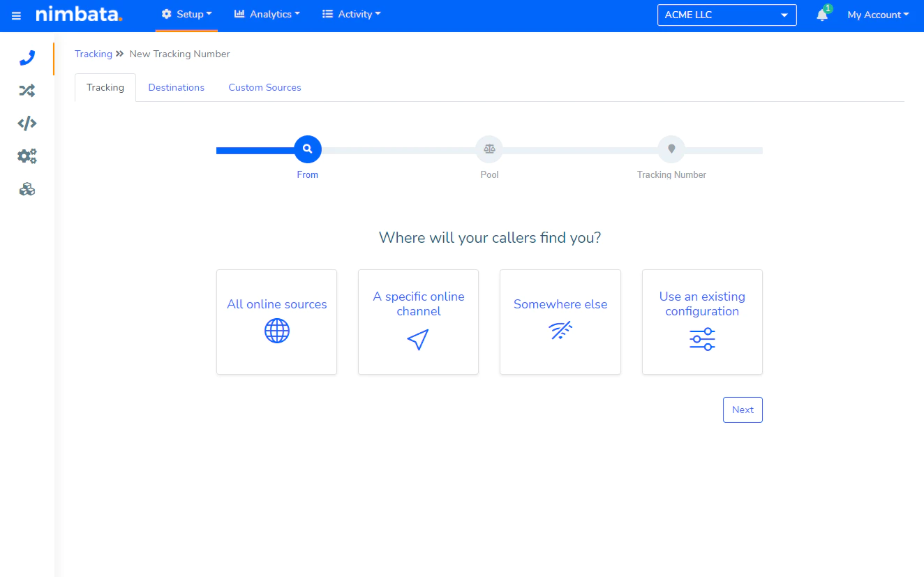This screenshot has width=924, height=577.
Task: Open the ACME LLC account selector
Action: point(727,15)
